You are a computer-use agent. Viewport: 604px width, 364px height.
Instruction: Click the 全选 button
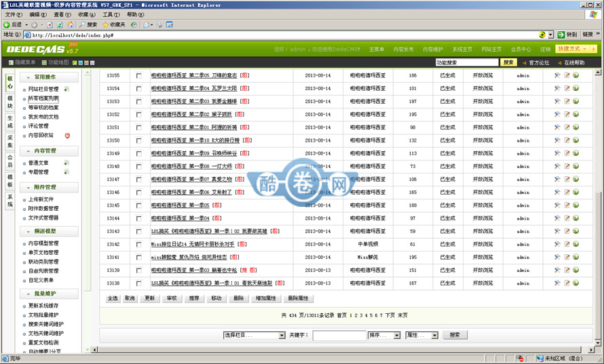coord(113,298)
